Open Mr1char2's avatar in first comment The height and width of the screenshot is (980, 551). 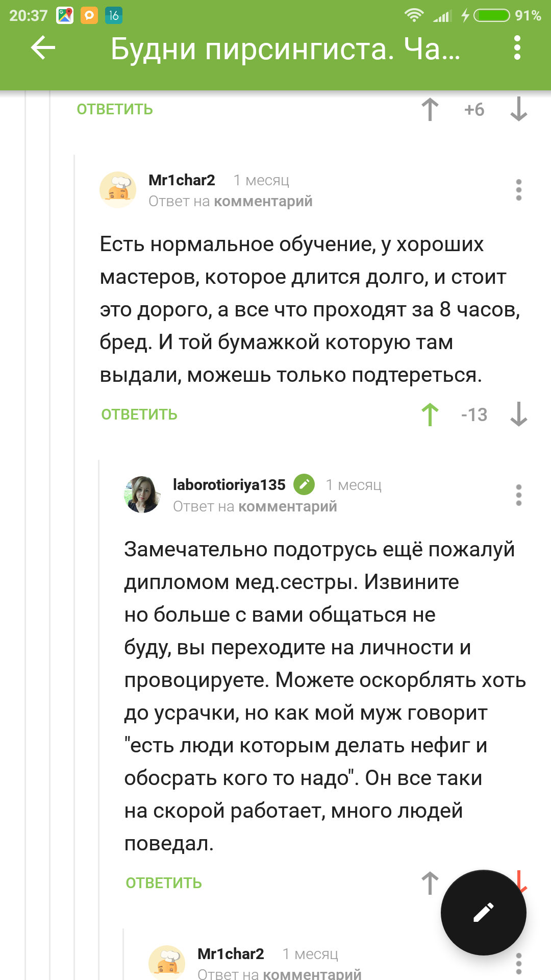118,190
